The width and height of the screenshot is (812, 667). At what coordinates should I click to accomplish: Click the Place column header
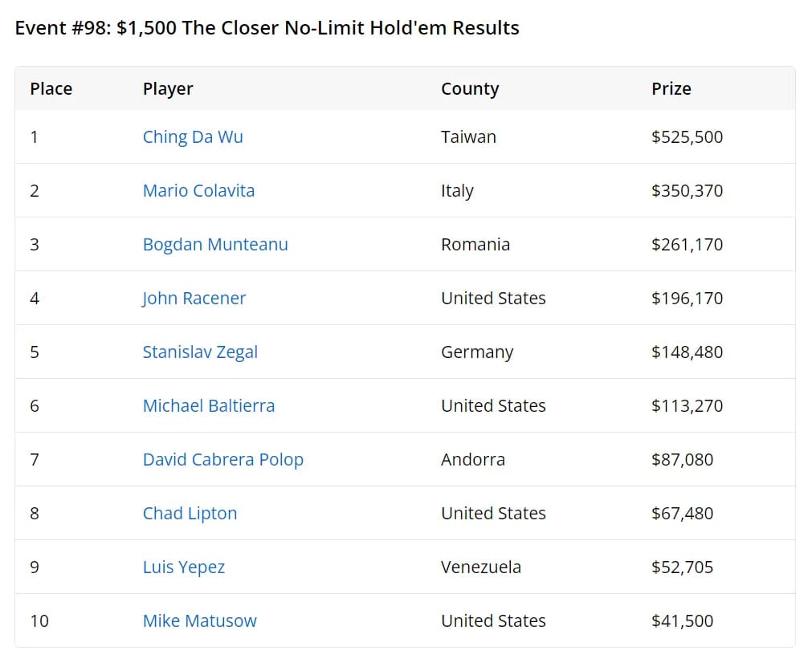point(51,88)
